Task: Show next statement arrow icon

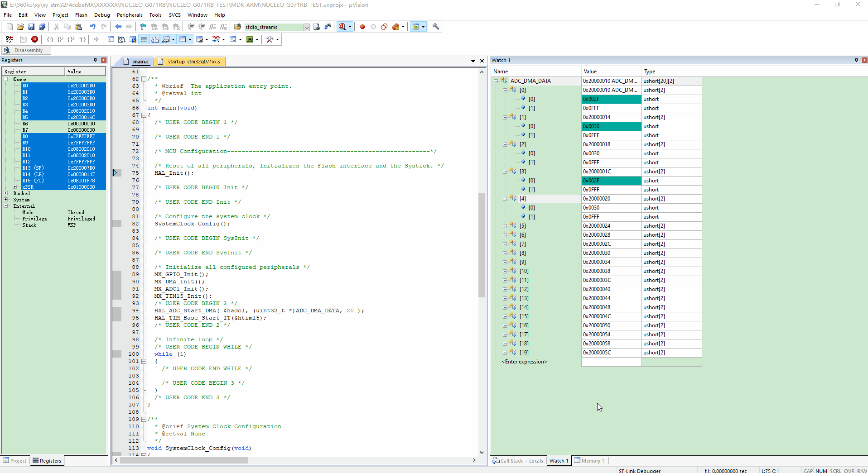Action: pyautogui.click(x=96, y=39)
